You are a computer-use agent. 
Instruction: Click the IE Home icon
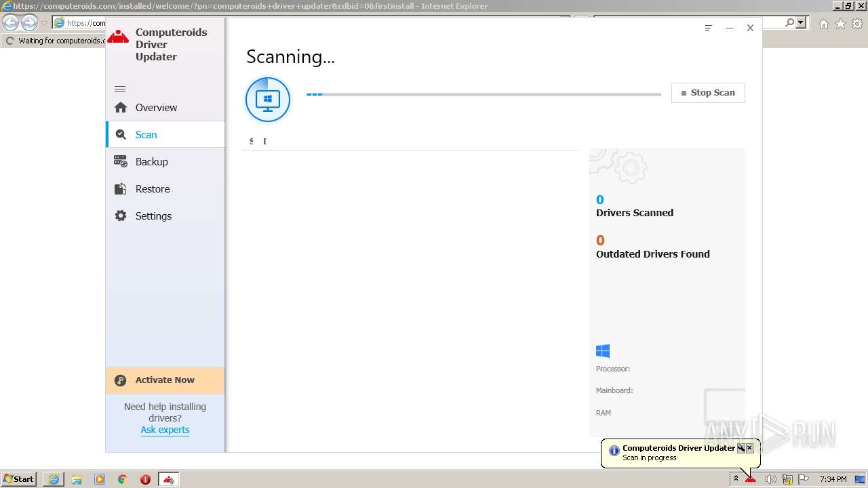823,24
